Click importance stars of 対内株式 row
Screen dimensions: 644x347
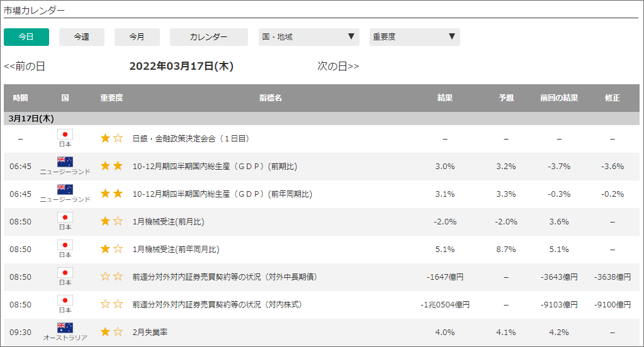pyautogui.click(x=111, y=304)
